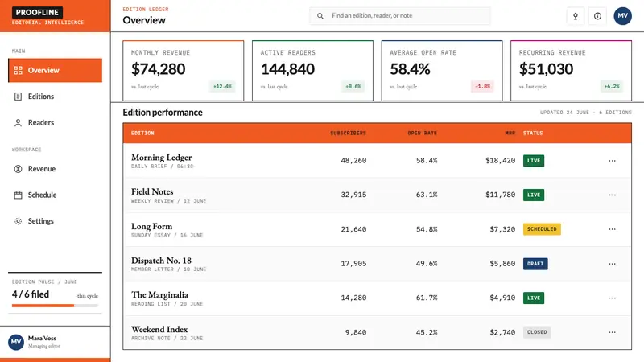Viewport: 644px width, 362px height.
Task: Open the Readers section
Action: point(55,123)
